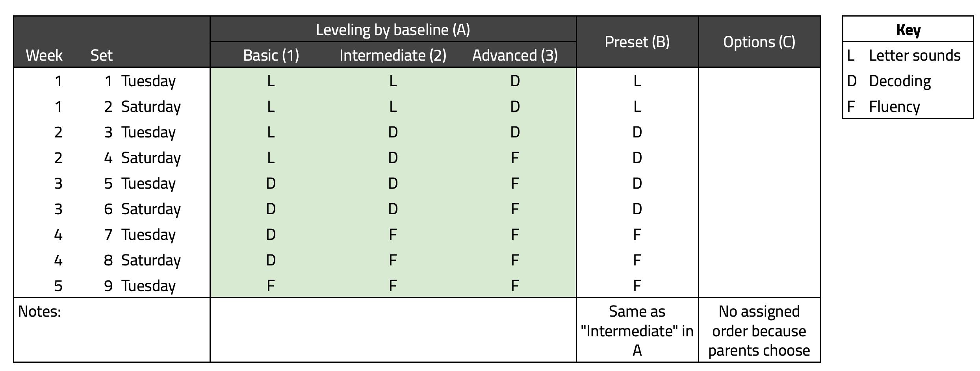Select Preset cell for set 3 Tuesday
The width and height of the screenshot is (980, 371).
tap(637, 132)
